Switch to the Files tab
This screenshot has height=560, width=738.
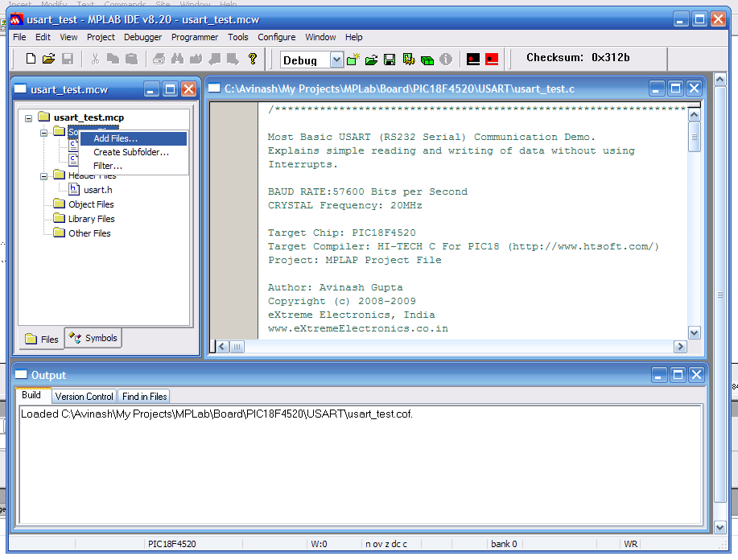click(x=42, y=340)
